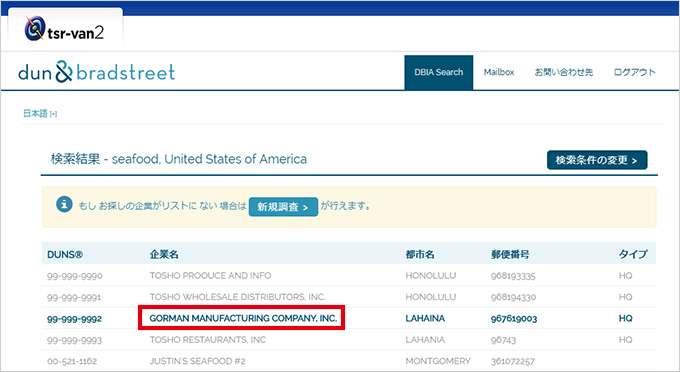
Task: Select DUNS number 99-999-9992
Action: (74, 319)
